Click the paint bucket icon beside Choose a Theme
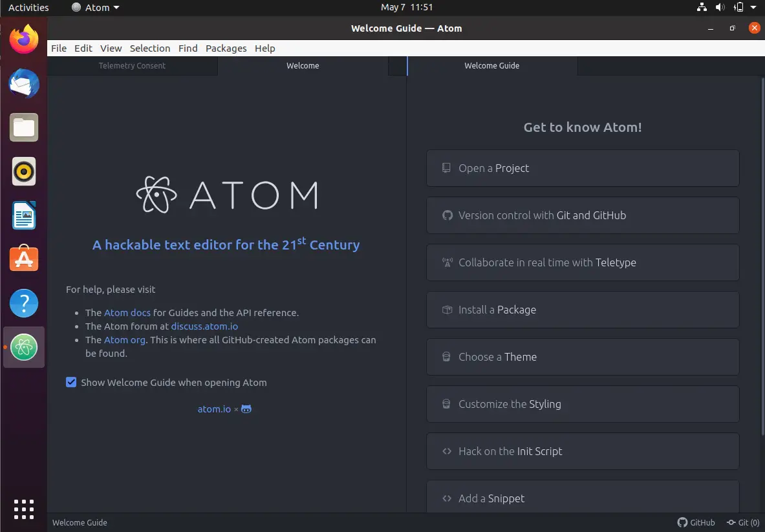The height and width of the screenshot is (532, 765). pos(446,357)
